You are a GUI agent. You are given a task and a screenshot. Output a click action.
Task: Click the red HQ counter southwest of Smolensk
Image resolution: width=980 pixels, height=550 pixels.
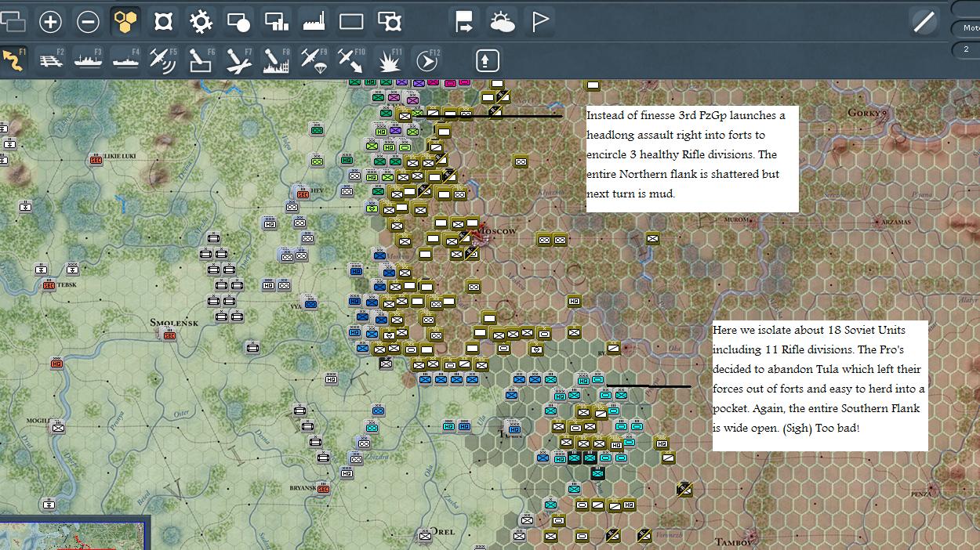coord(56,364)
